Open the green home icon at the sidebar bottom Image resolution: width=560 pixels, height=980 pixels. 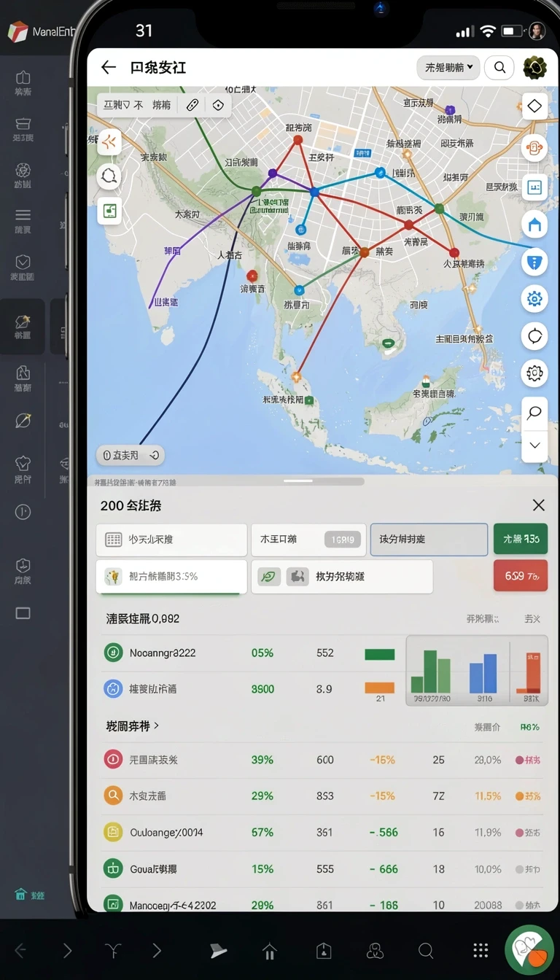21,895
